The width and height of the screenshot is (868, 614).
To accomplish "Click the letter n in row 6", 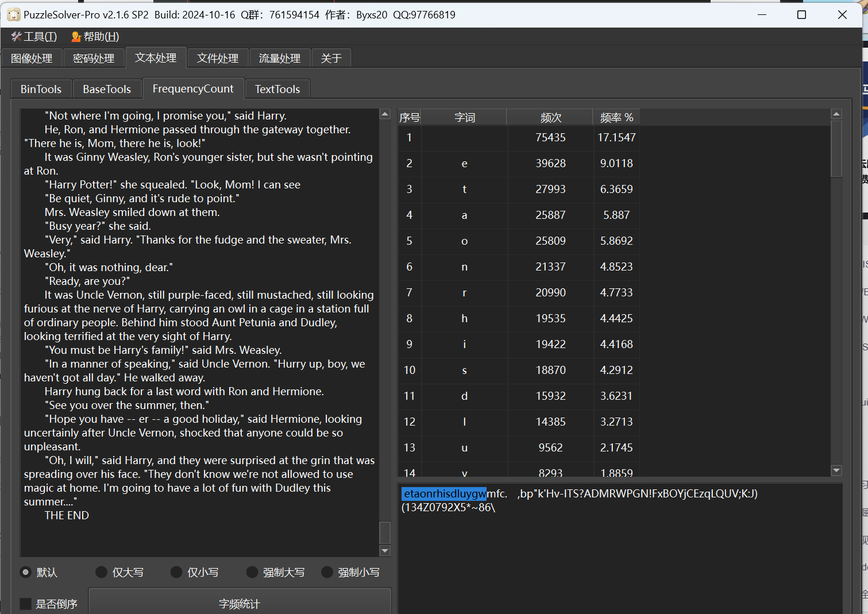I will click(465, 267).
